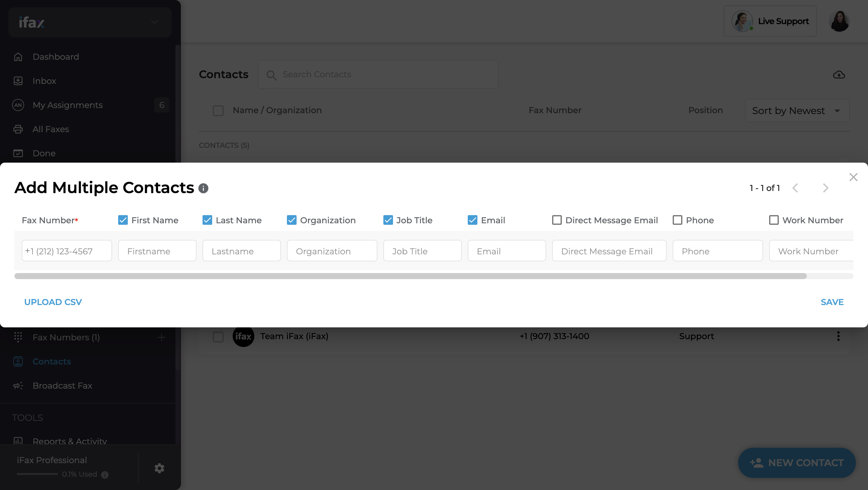
Task: Open the info tooltip beside Add Multiple Contacts
Action: coord(203,188)
